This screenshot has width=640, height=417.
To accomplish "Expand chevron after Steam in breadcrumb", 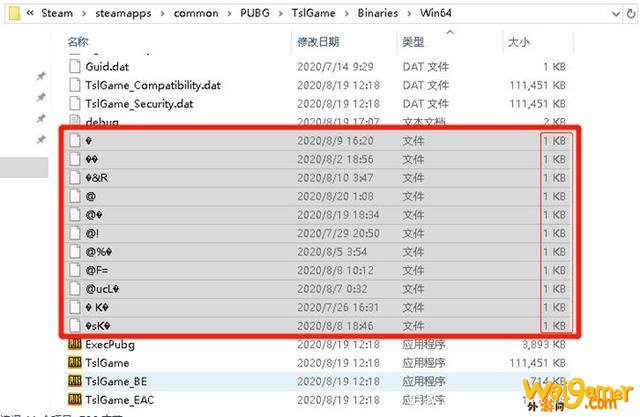I will pyautogui.click(x=84, y=13).
